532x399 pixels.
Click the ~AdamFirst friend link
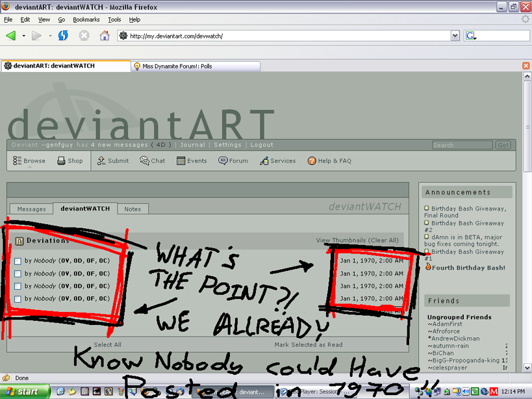click(445, 324)
